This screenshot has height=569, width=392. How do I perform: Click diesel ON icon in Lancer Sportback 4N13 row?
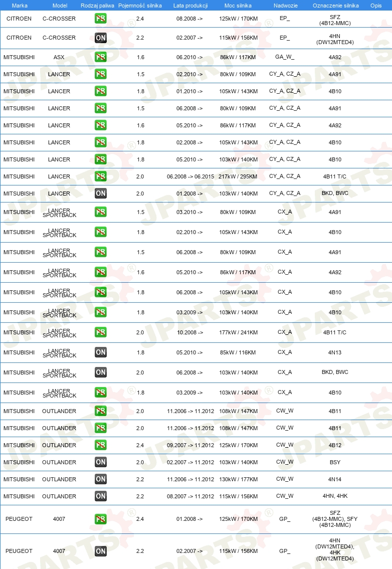(101, 352)
